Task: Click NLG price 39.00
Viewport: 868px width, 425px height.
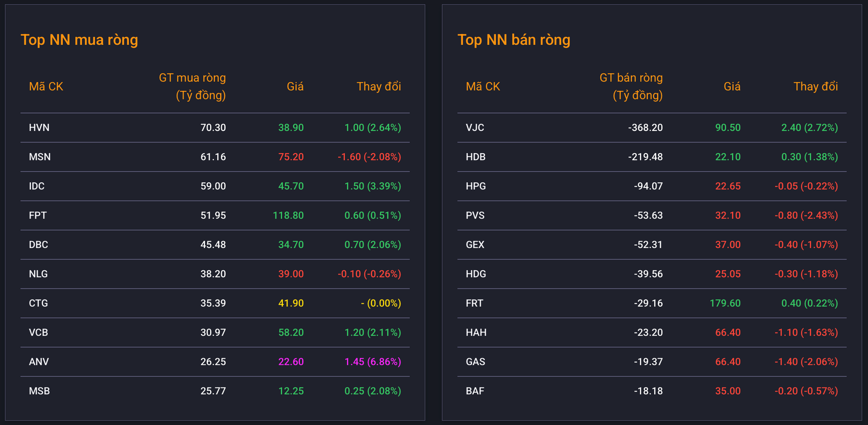Action: click(x=291, y=274)
